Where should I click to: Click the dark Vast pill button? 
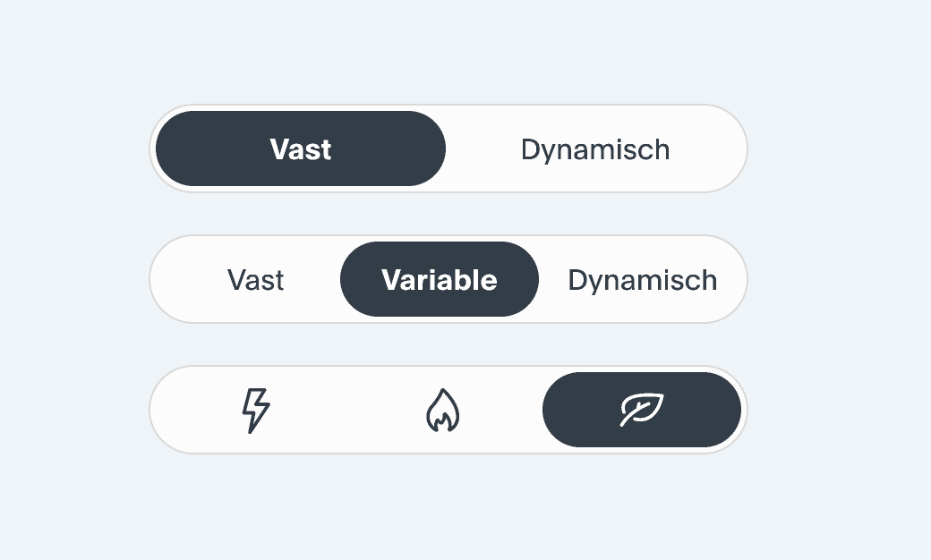click(x=301, y=148)
